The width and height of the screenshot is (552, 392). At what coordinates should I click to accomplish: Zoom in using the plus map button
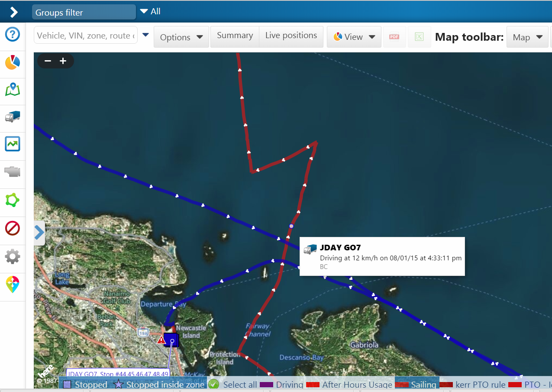[63, 61]
